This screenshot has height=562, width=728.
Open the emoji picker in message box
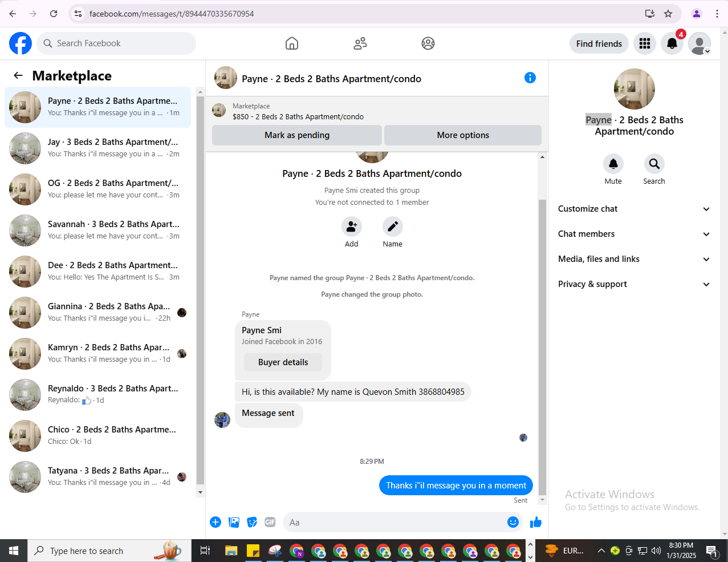[513, 522]
